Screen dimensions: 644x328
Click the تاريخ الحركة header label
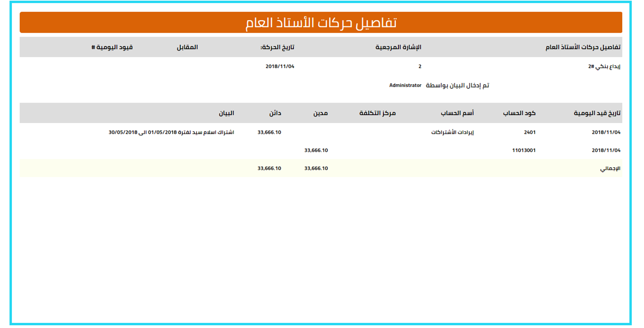[277, 47]
